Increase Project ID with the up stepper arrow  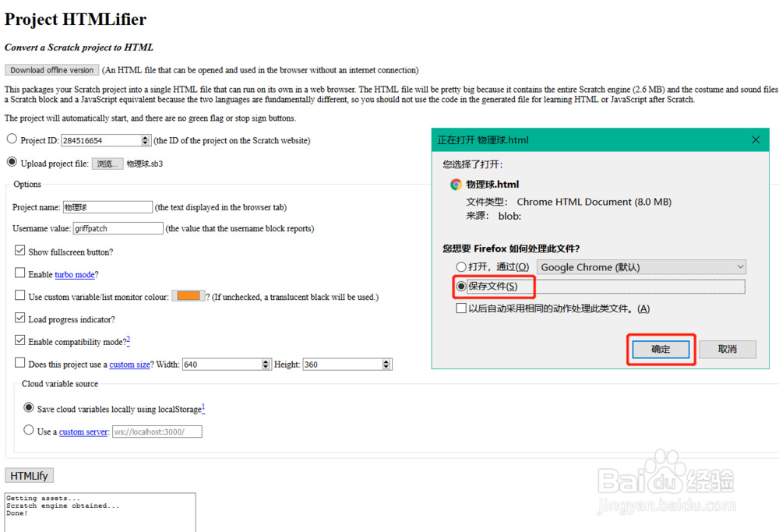[145, 138]
